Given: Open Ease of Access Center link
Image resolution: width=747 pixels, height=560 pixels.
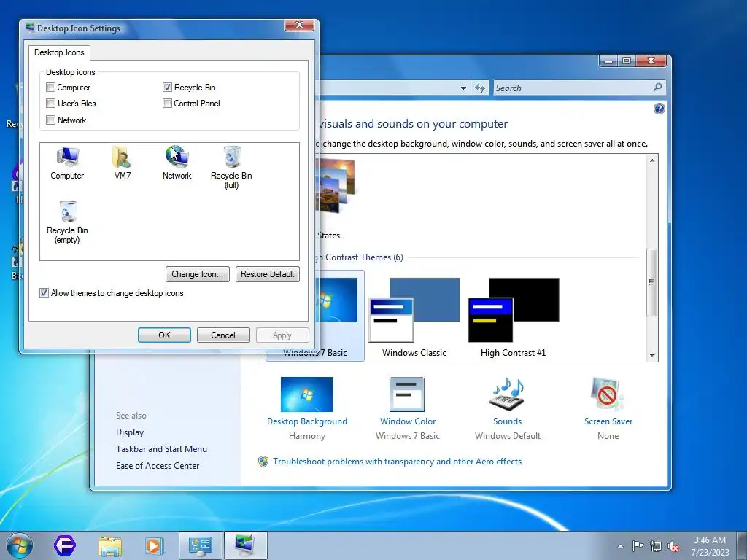Looking at the screenshot, I should [158, 466].
